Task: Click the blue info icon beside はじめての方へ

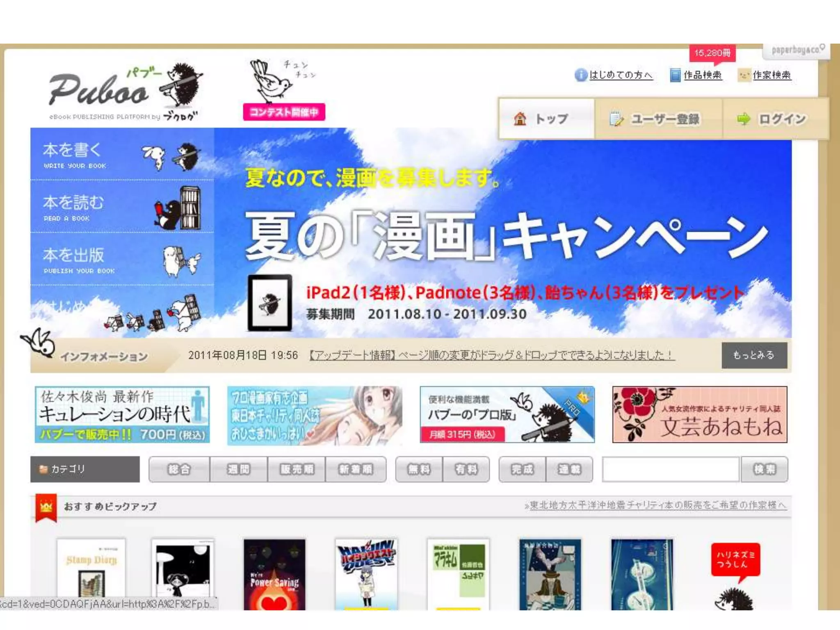Action: point(580,75)
